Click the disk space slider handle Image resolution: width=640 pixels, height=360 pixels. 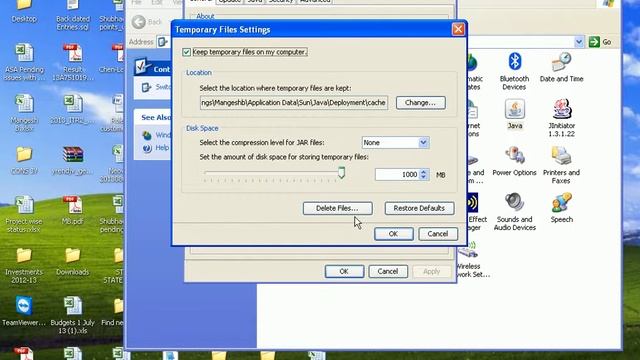tap(341, 173)
